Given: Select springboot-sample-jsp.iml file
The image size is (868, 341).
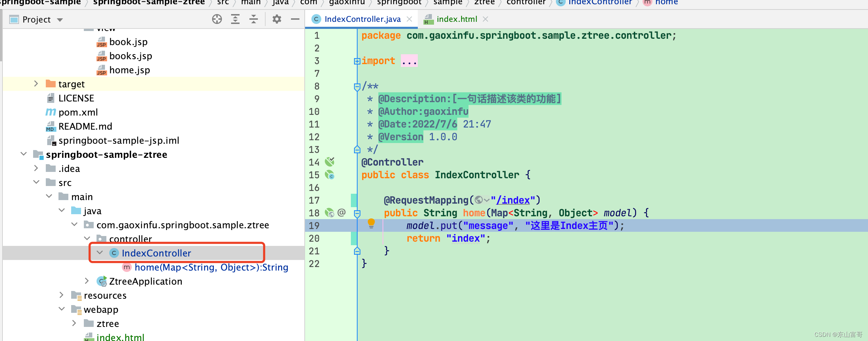Looking at the screenshot, I should pos(119,141).
